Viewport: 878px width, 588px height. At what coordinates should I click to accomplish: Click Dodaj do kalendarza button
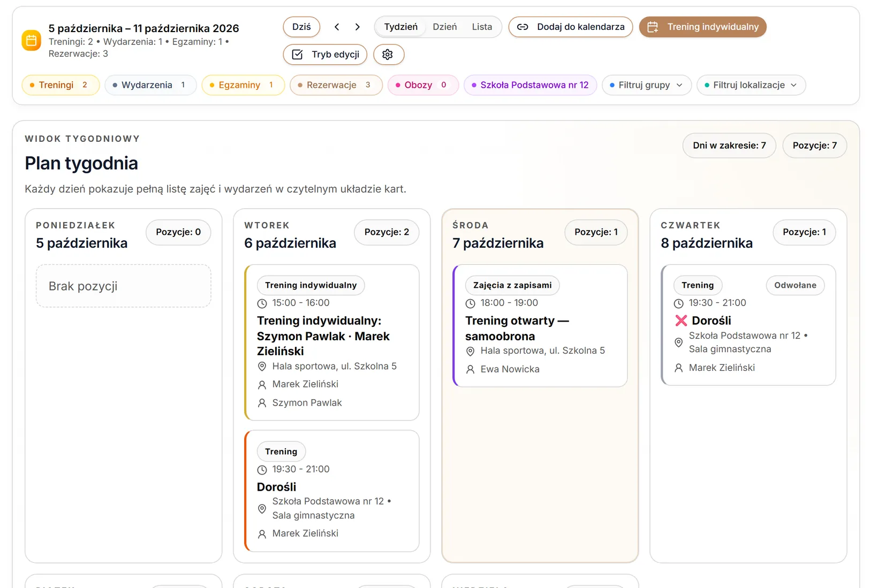click(570, 27)
